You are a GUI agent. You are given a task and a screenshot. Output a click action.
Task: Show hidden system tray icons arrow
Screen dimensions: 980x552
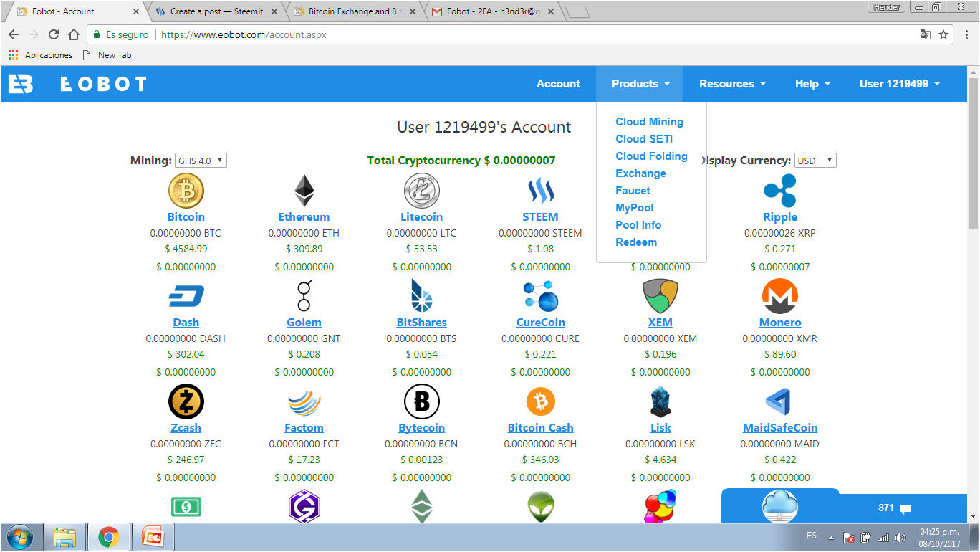coord(832,538)
